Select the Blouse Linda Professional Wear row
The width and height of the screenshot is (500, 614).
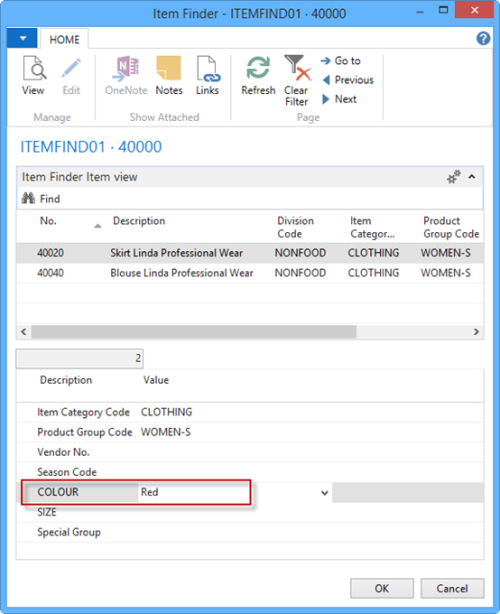(x=250, y=273)
